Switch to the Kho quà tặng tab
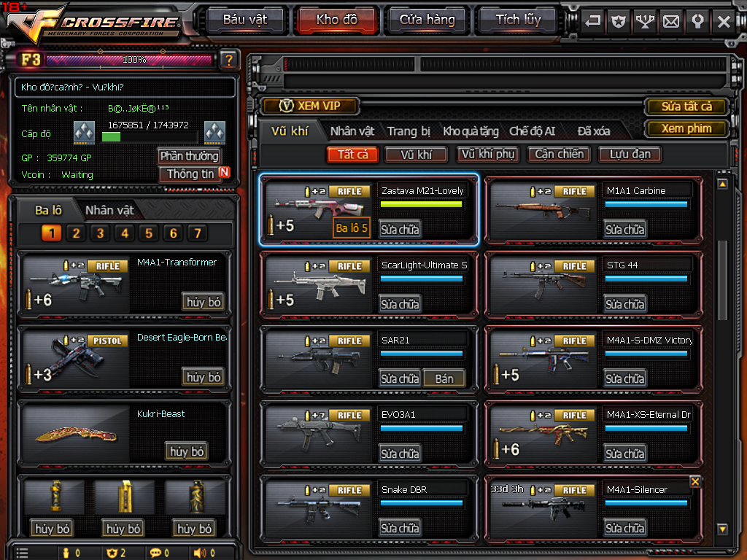Screen dimensions: 747x560 click(x=471, y=131)
